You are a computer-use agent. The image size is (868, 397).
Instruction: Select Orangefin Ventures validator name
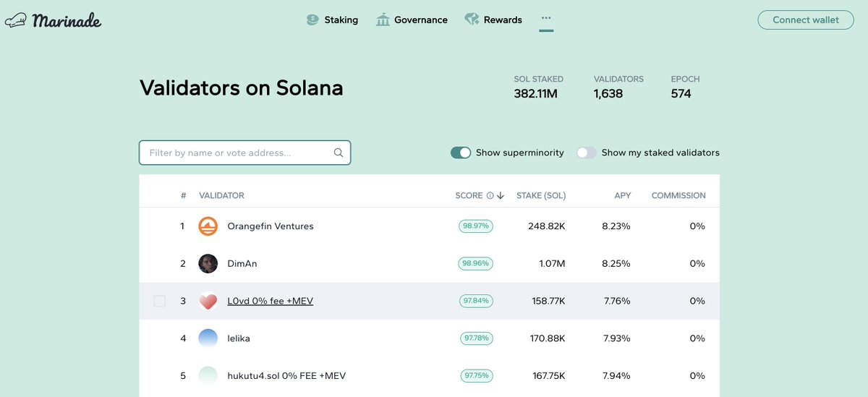click(271, 226)
